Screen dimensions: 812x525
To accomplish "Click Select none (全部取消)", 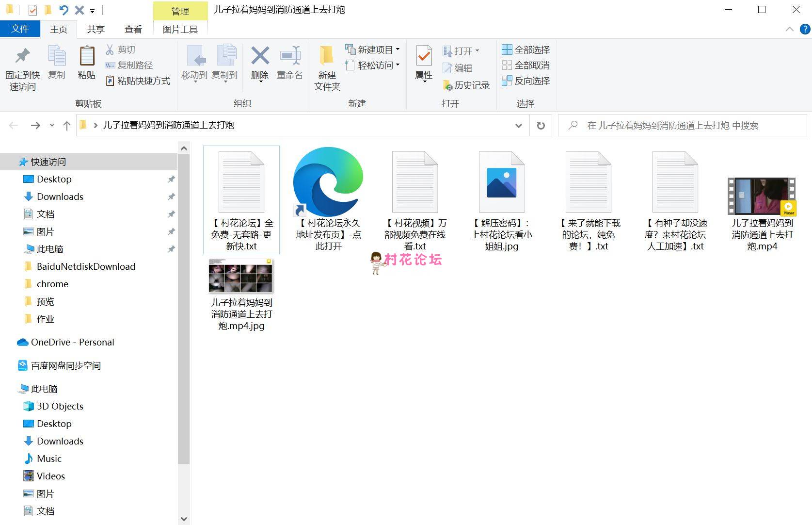I will pos(526,65).
